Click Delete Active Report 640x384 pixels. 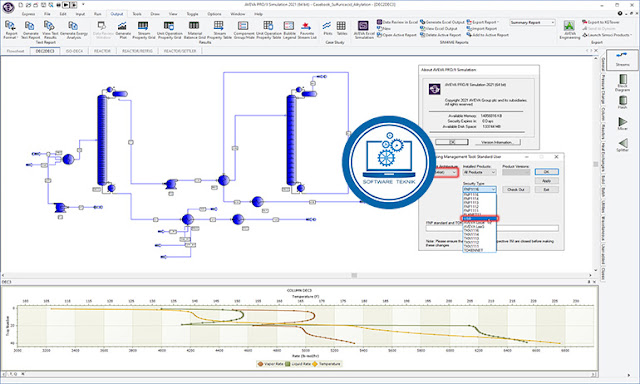click(440, 35)
